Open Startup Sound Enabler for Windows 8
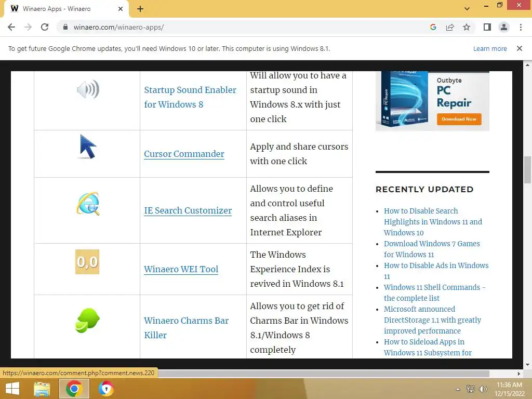Screen dimensions: 532x399 (x=190, y=97)
